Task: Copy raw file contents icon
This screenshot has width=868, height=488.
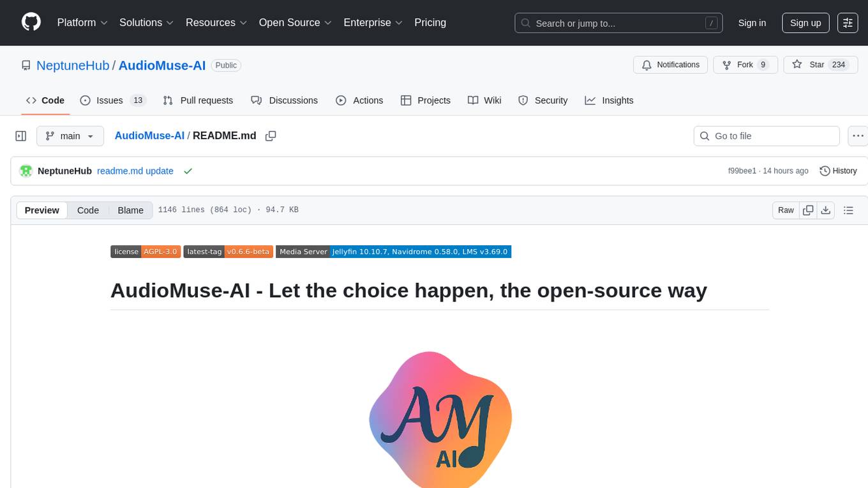Action: [808, 210]
